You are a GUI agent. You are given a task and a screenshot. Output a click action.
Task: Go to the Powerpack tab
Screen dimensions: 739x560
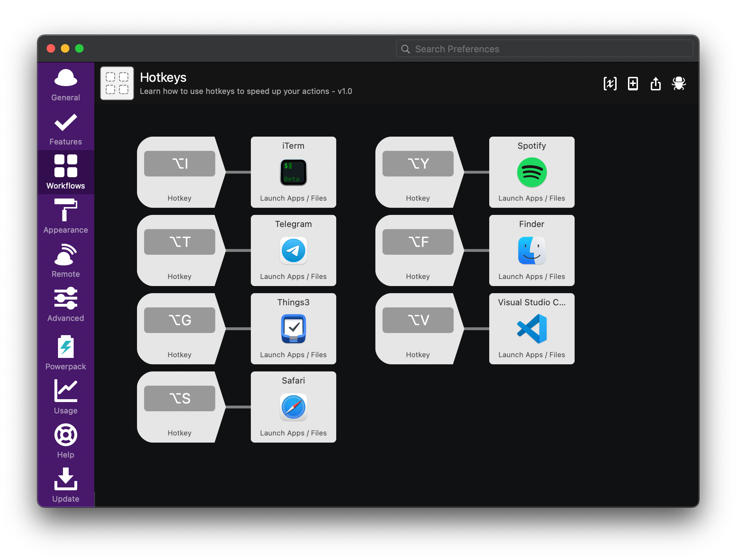tap(65, 353)
